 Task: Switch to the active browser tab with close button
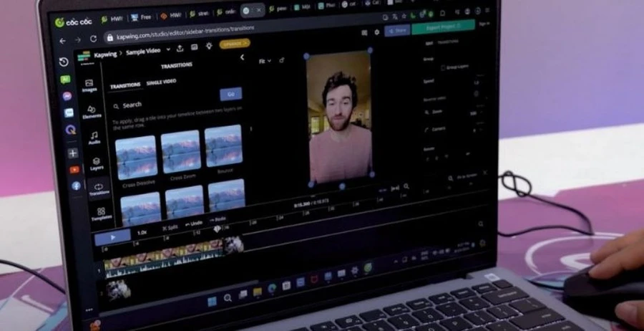coord(252,11)
